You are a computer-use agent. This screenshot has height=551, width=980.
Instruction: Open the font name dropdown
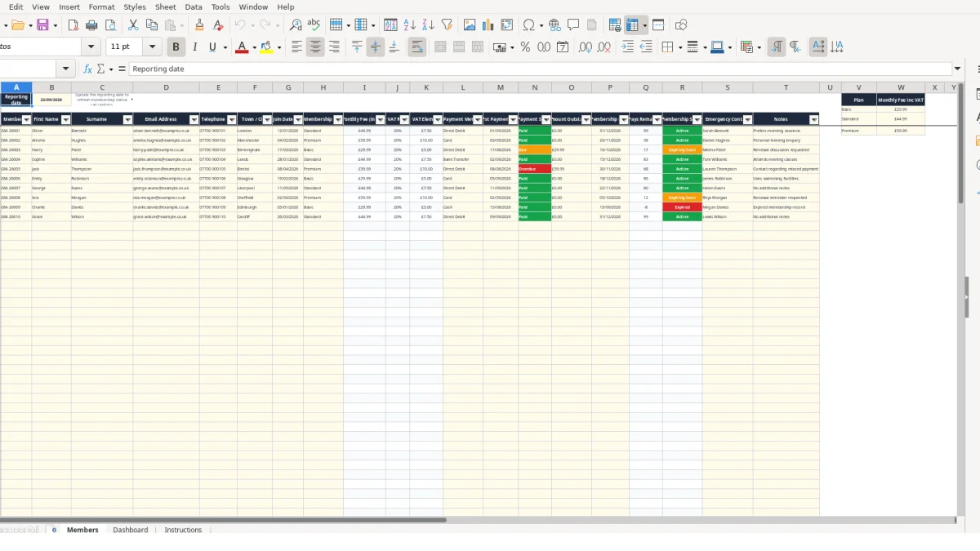(x=90, y=47)
